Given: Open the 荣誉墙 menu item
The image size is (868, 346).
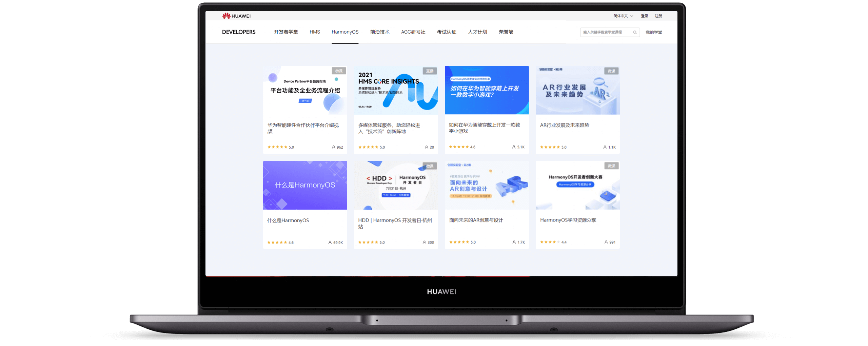Looking at the screenshot, I should [x=506, y=32].
